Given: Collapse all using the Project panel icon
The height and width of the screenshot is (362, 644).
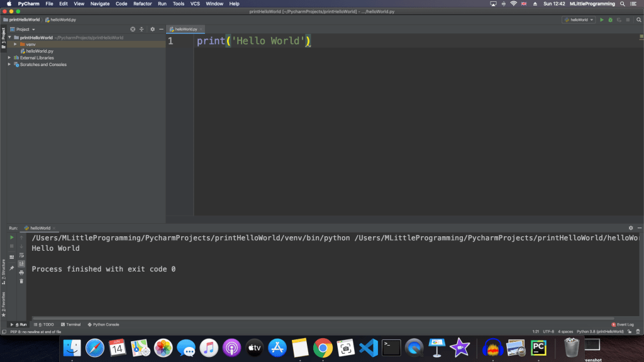Looking at the screenshot, I should coord(142,29).
